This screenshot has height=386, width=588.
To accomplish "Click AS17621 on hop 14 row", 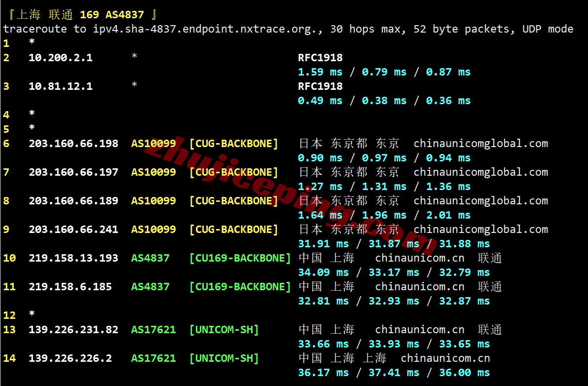I will pos(153,358).
